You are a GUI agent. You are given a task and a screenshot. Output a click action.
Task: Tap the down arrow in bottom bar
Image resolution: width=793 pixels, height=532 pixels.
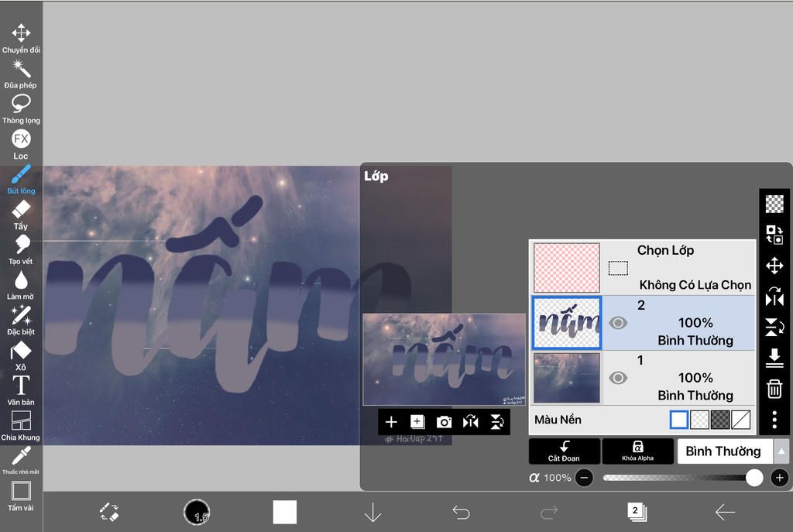pos(372,513)
